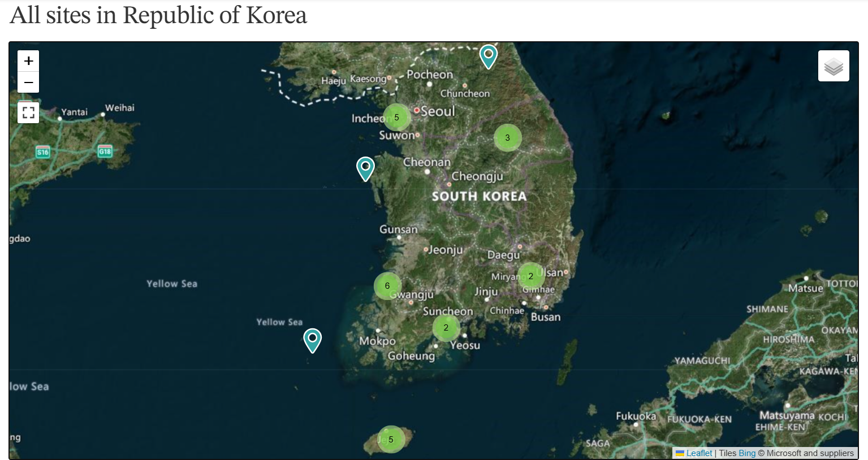This screenshot has height=460, width=868.
Task: Expand the cluster of 2 sites near Ulsan
Action: click(530, 276)
